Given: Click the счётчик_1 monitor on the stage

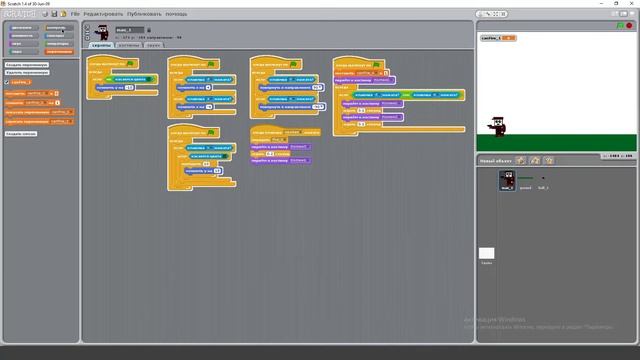Looking at the screenshot, I should (498, 38).
